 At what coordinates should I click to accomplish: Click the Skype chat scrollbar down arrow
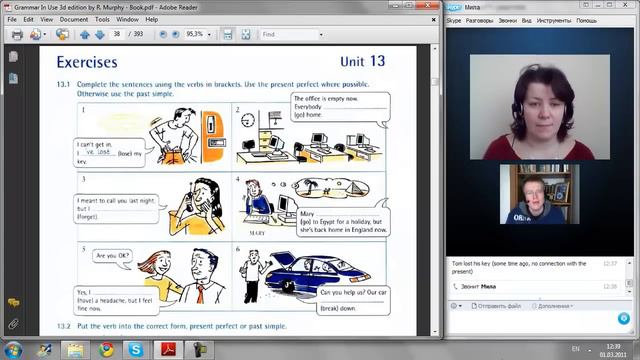coord(629,292)
